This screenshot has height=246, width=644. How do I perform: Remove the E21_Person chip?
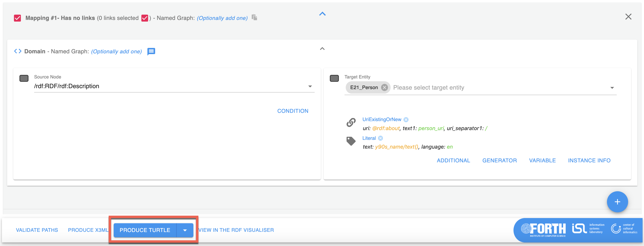coord(384,87)
